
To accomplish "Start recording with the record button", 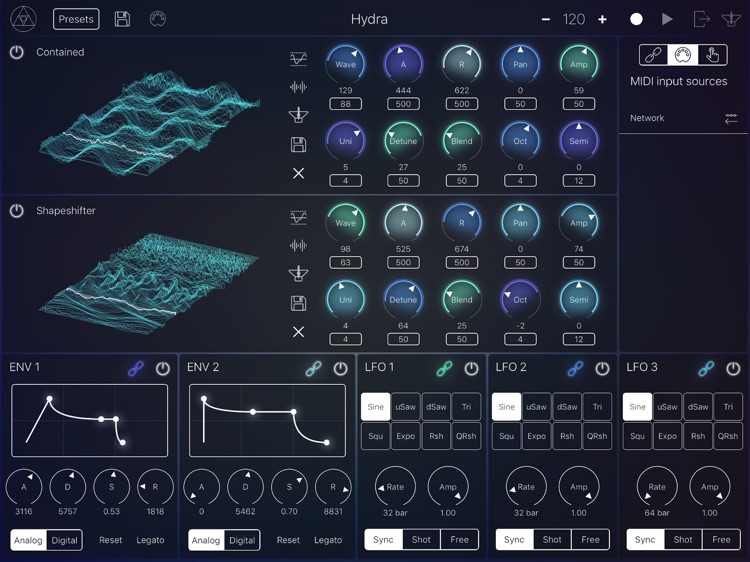I will (636, 19).
